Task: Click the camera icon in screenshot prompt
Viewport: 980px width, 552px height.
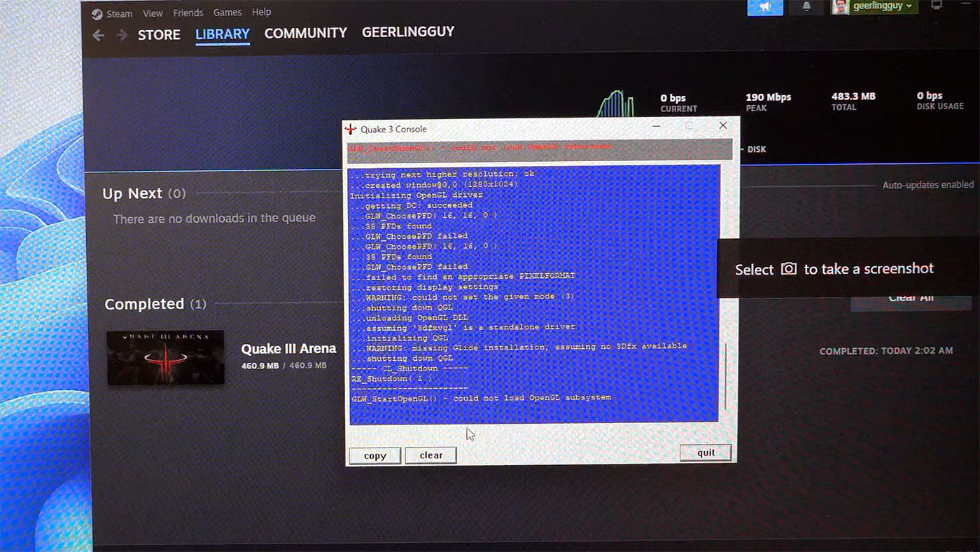Action: (789, 269)
